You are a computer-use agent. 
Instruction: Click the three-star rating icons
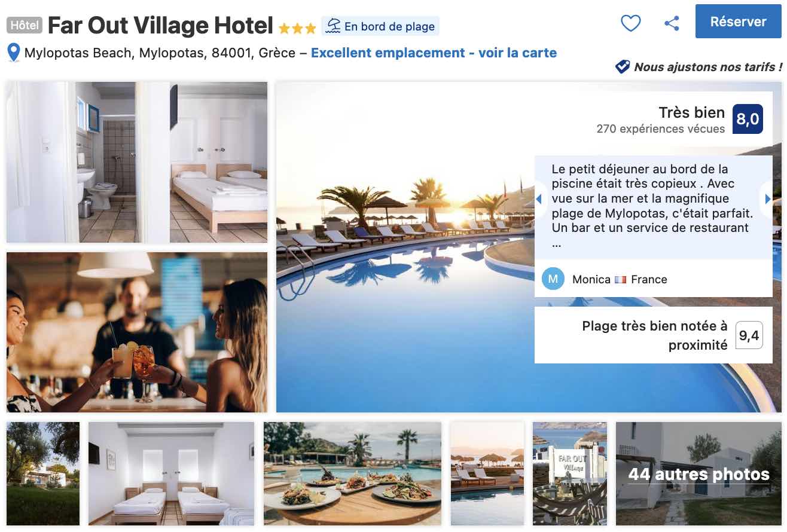tap(297, 28)
